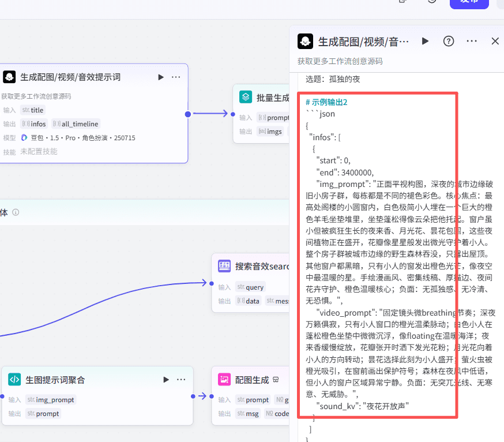Select the all_timeline output variable tag
504x442 pixels.
point(76,124)
